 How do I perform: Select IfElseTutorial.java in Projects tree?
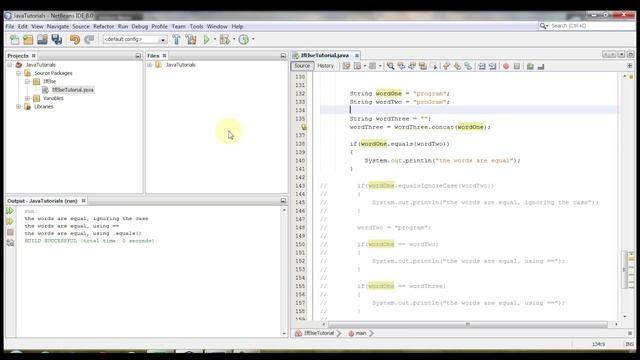point(73,90)
